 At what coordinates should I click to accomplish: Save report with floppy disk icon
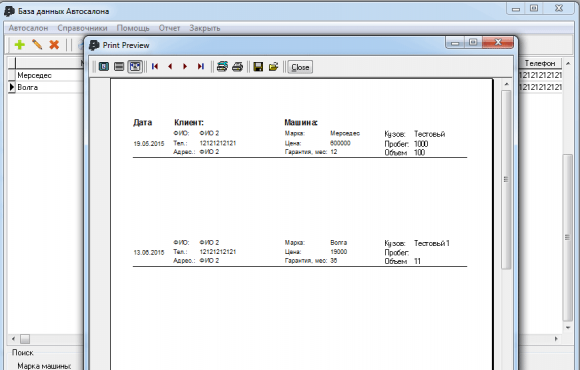coord(258,67)
